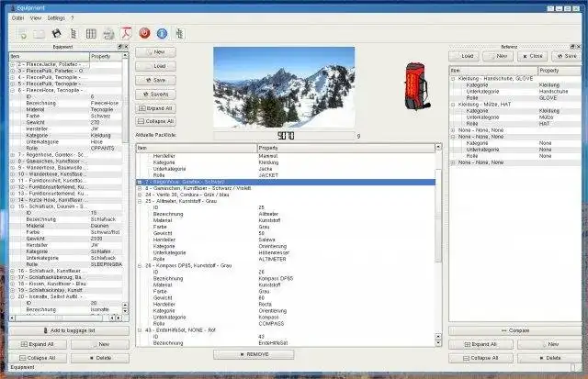Expand the '16 - Schlafsack, Kunstfaser' node
This screenshot has width=588, height=379.
click(12, 271)
